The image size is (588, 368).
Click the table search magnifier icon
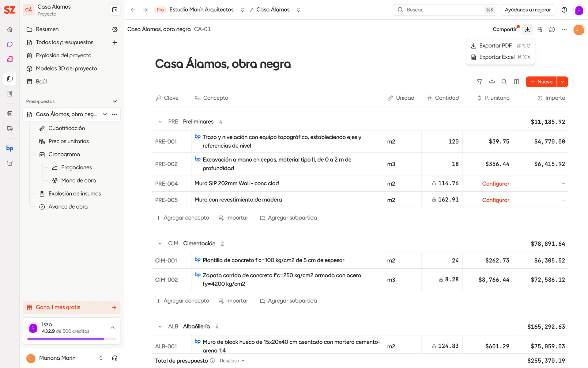[x=504, y=82]
